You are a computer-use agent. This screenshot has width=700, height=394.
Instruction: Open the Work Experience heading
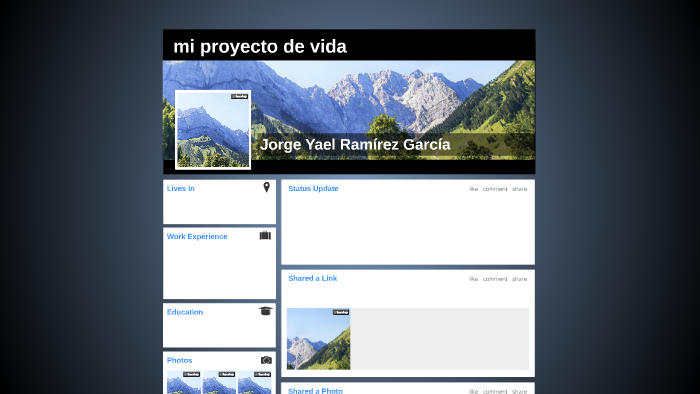tap(197, 236)
